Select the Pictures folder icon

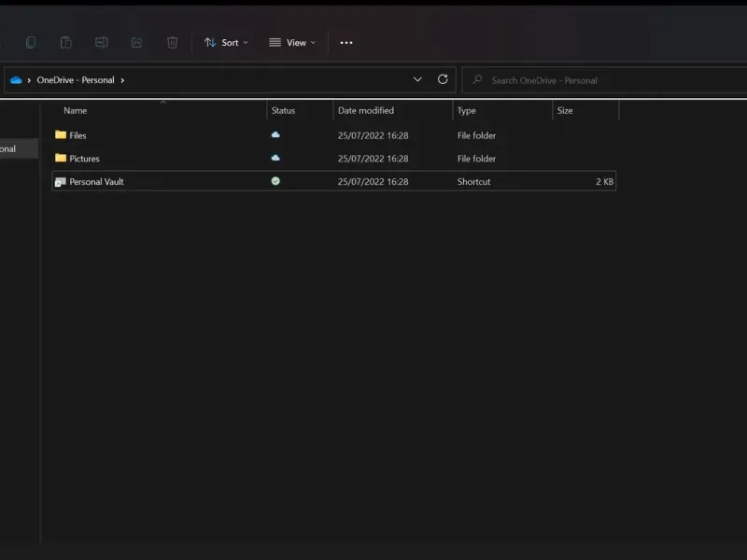click(61, 158)
